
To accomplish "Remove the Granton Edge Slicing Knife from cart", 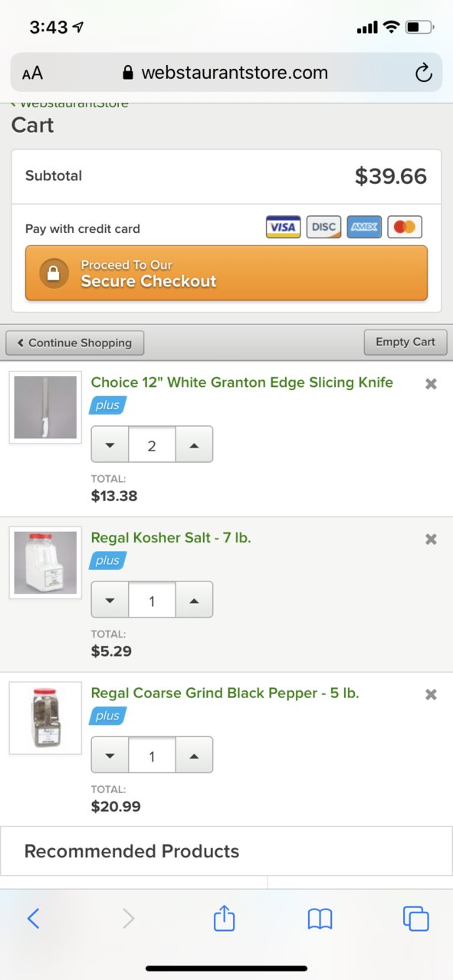I will coord(431,384).
